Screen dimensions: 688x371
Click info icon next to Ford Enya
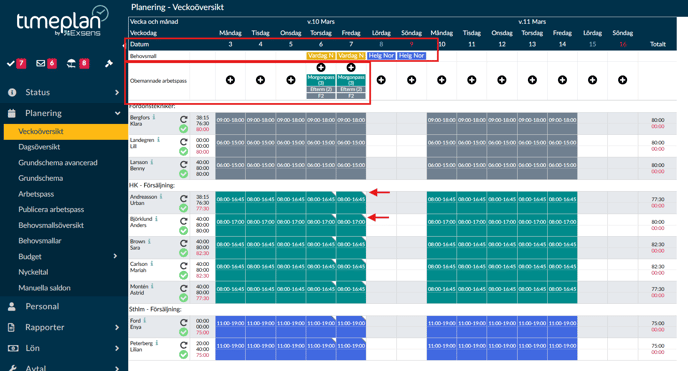tap(145, 321)
